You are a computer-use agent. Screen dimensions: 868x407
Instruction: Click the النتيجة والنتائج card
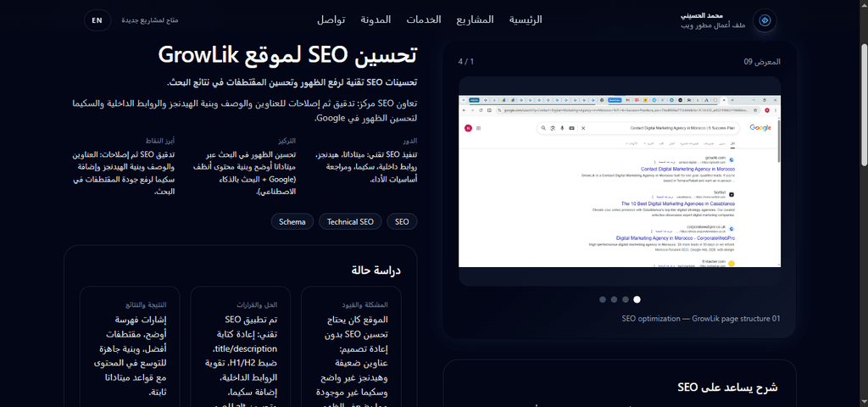click(130, 347)
